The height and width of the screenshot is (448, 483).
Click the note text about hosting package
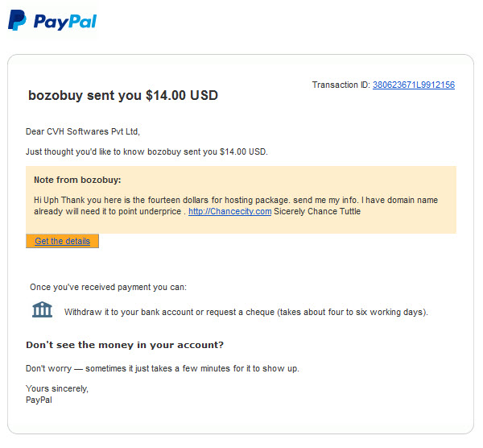pos(236,205)
